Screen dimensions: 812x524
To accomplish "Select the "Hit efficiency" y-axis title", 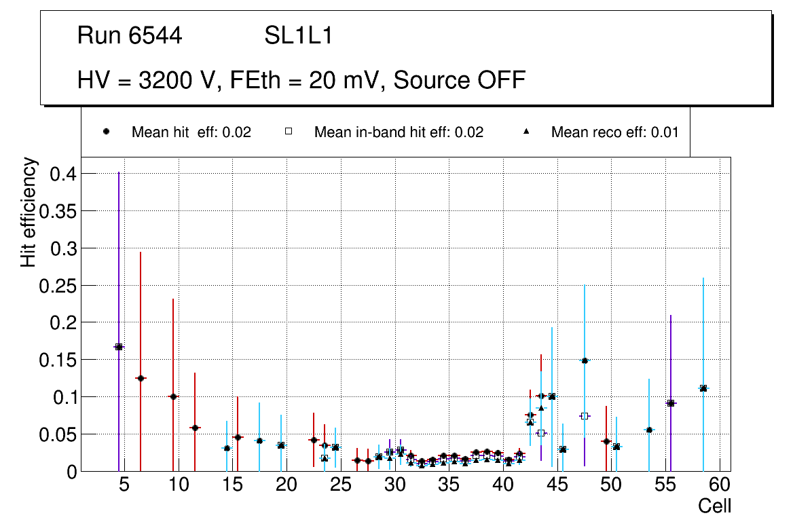I will [28, 212].
